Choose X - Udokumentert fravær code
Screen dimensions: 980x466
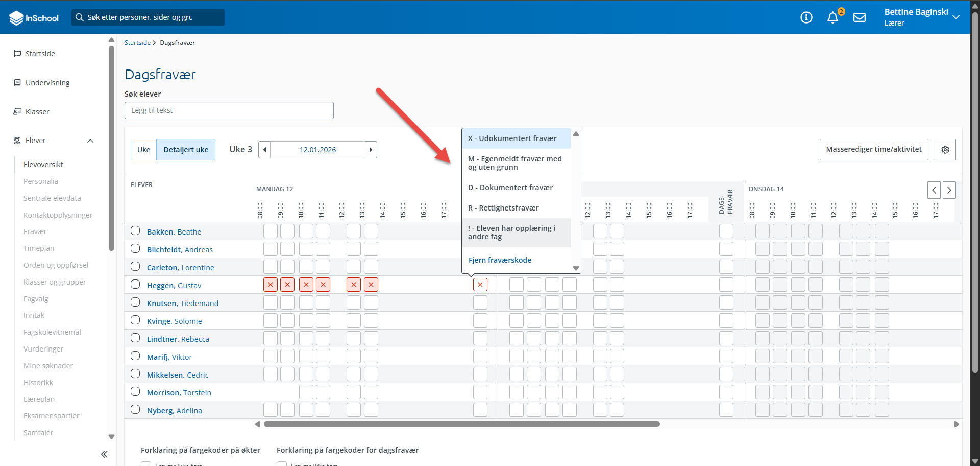517,138
